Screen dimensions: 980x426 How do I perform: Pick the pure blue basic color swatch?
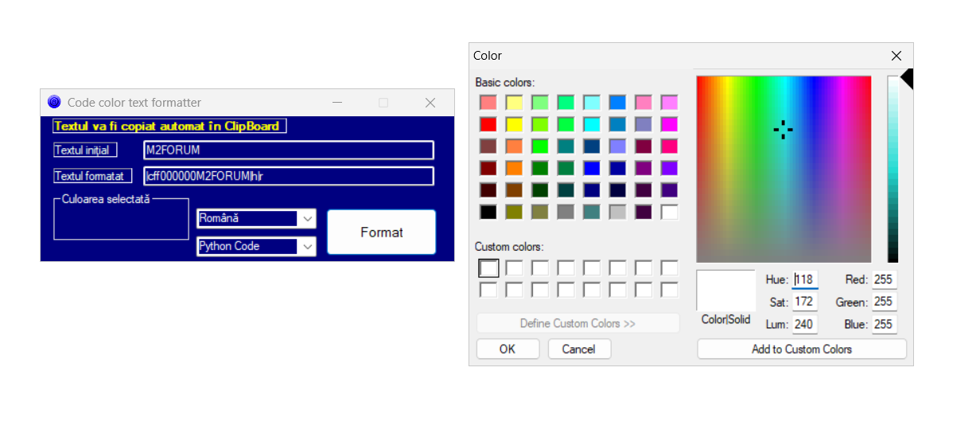[x=592, y=168]
